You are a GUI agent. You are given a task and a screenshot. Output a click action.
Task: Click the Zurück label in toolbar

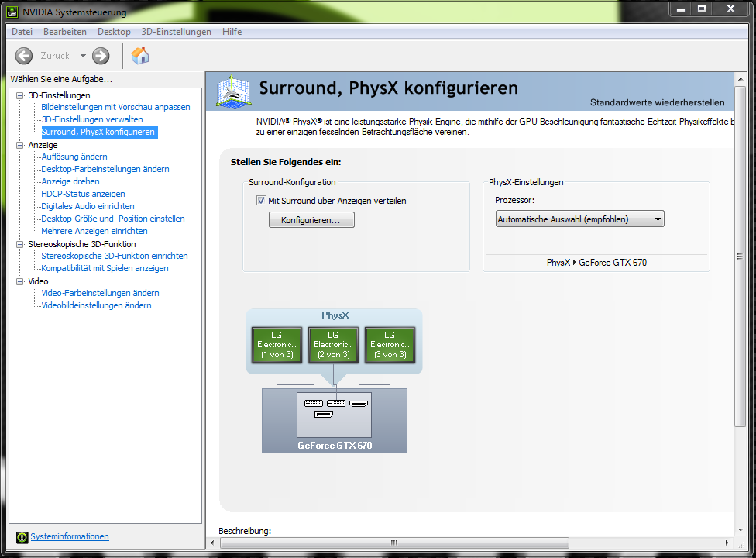click(55, 56)
